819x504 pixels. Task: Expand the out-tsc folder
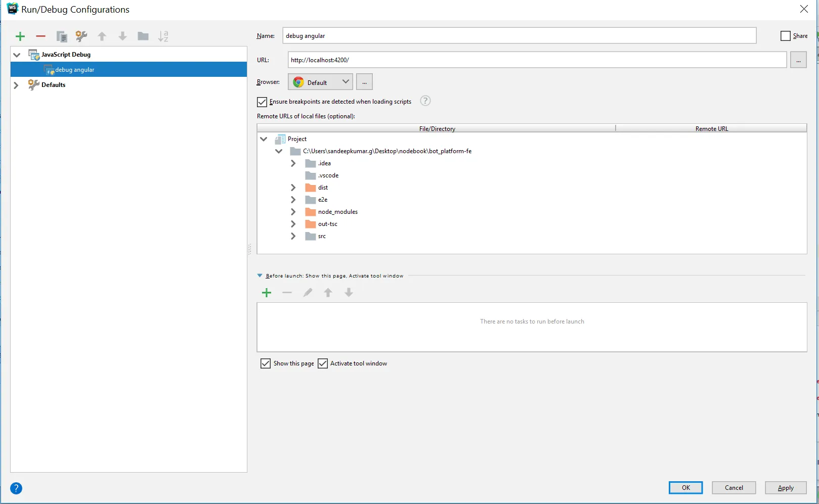(x=293, y=224)
